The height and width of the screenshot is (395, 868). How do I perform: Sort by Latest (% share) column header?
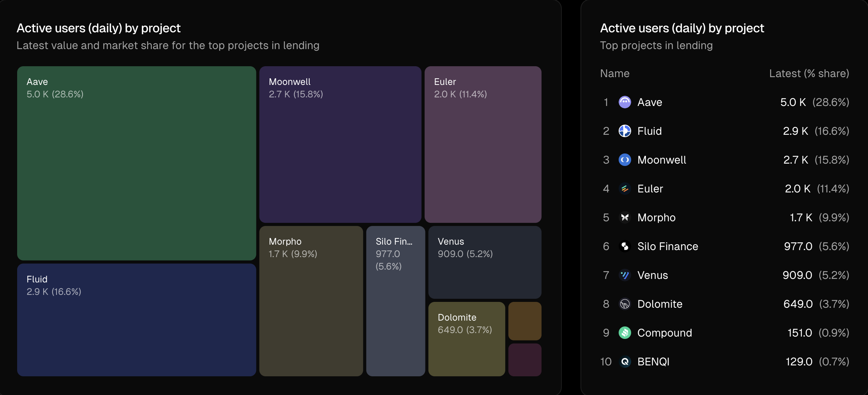(809, 74)
